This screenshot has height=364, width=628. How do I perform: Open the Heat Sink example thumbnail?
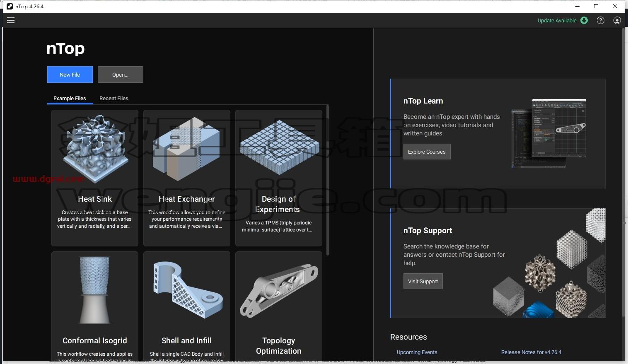tap(95, 149)
